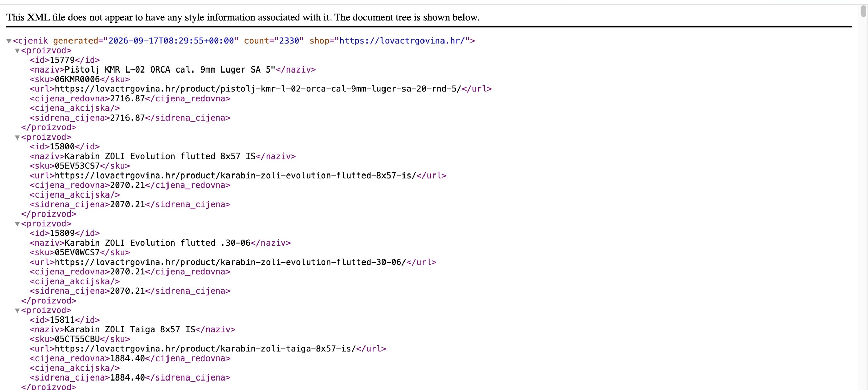Click the sku value 06KMR0006
This screenshot has width=868, height=390.
click(77, 79)
